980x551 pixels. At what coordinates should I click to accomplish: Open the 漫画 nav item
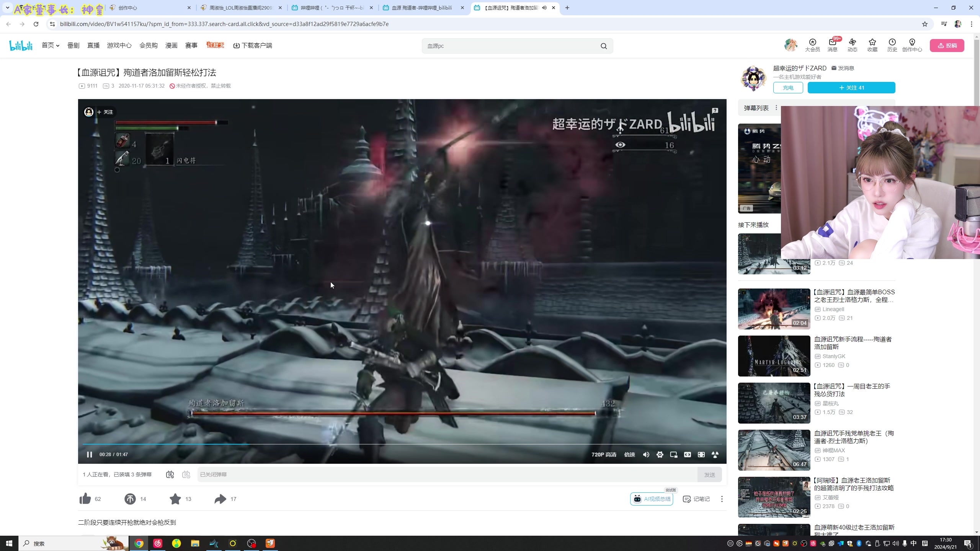click(x=171, y=45)
